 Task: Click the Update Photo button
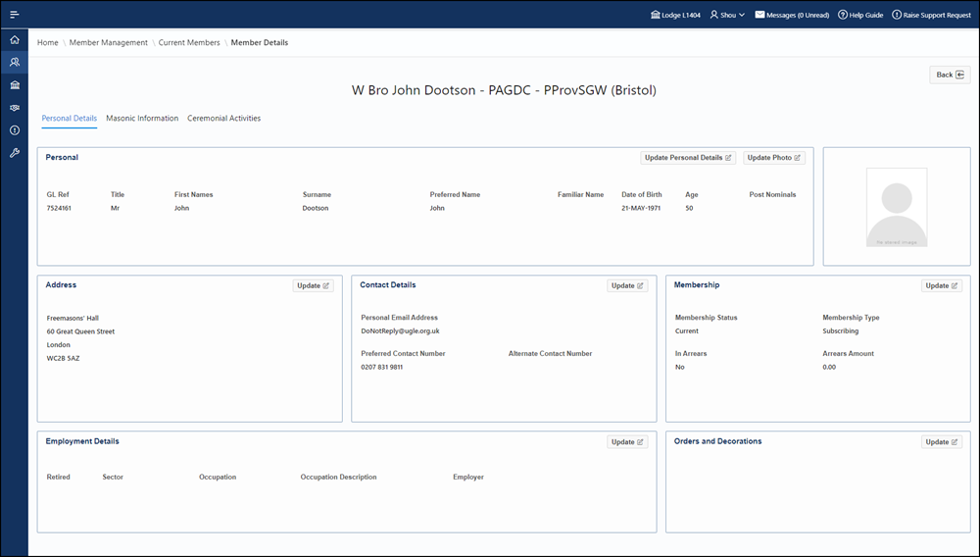point(773,158)
